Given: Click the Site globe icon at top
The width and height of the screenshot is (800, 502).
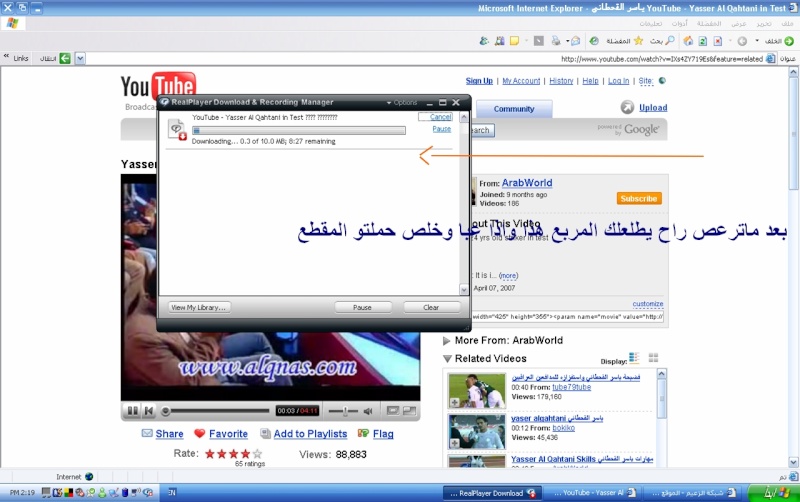Looking at the screenshot, I should [x=662, y=81].
